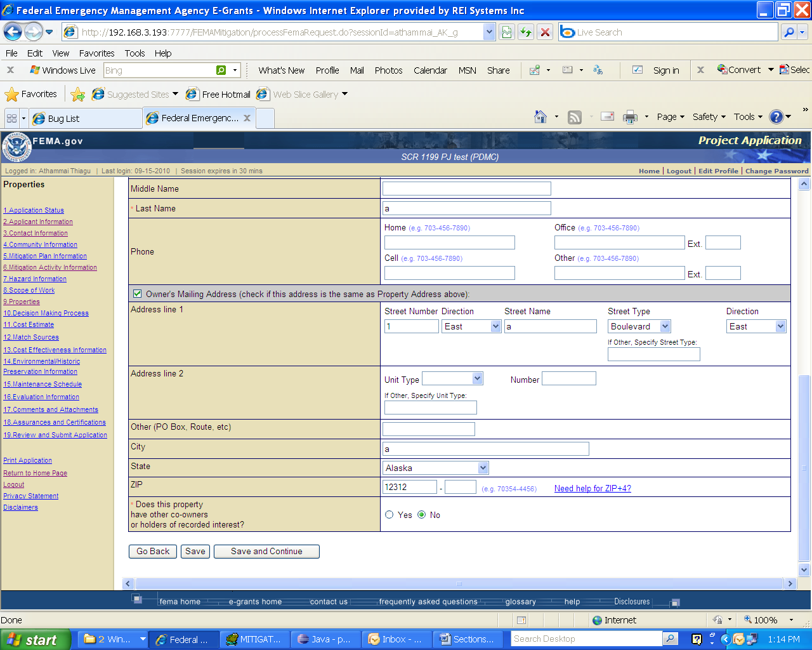Uncheck Owner's Mailing Address checkbox
The width and height of the screenshot is (812, 650).
point(137,293)
